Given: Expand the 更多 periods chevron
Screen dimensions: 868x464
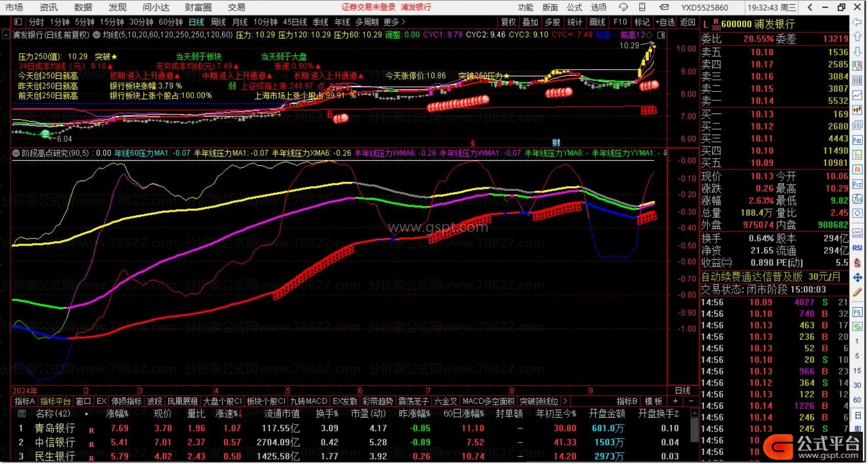Looking at the screenshot, I should (x=403, y=22).
